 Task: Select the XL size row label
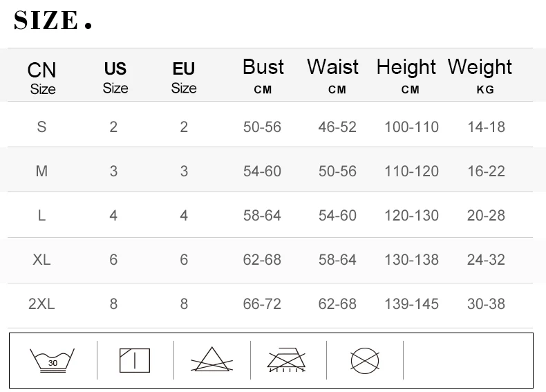click(41, 259)
